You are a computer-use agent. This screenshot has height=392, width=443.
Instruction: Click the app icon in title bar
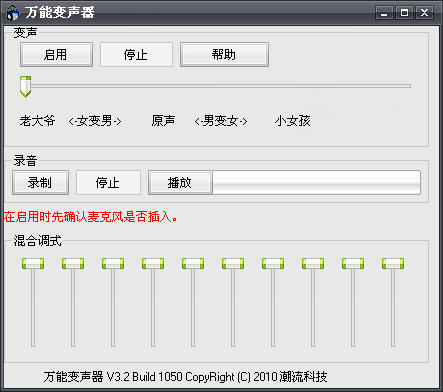(x=13, y=13)
